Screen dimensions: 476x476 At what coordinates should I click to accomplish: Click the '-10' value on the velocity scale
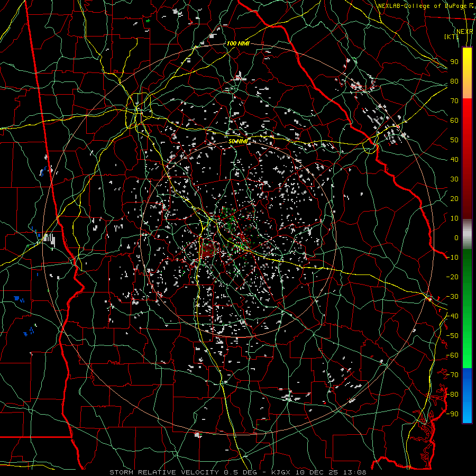[x=452, y=258]
